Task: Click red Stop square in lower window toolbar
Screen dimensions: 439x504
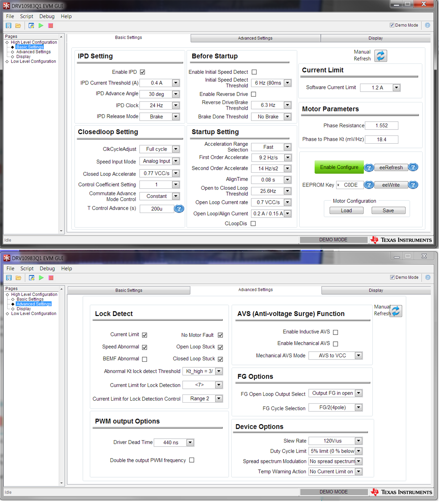Action: pos(51,278)
